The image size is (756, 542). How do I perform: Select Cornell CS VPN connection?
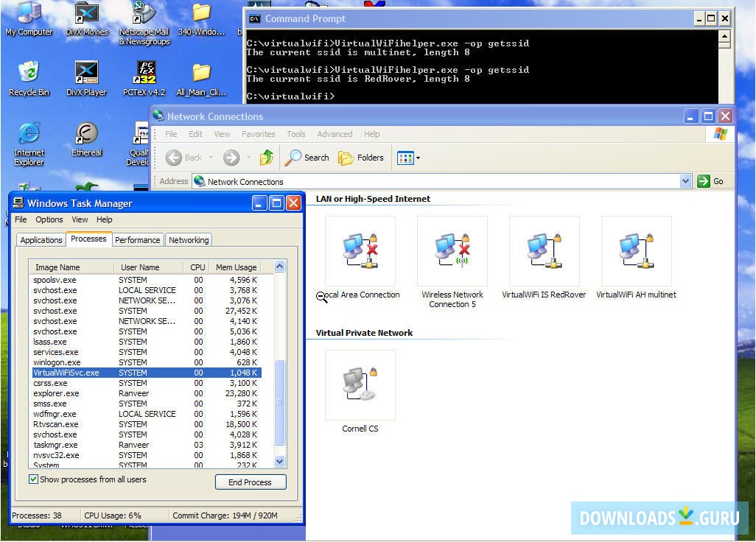(360, 393)
